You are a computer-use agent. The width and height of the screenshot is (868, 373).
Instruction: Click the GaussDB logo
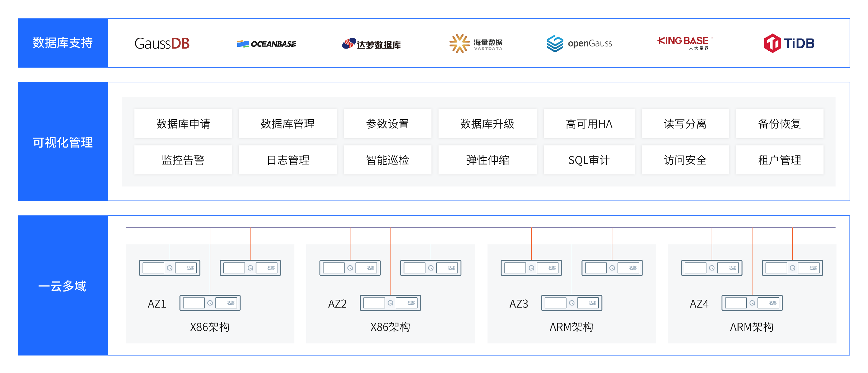click(x=162, y=43)
